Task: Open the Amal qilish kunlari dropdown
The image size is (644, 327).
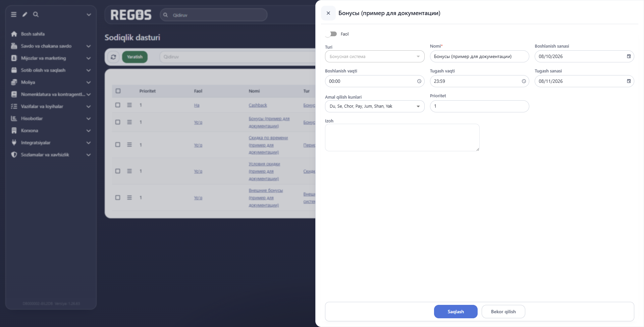Action: coord(375,106)
